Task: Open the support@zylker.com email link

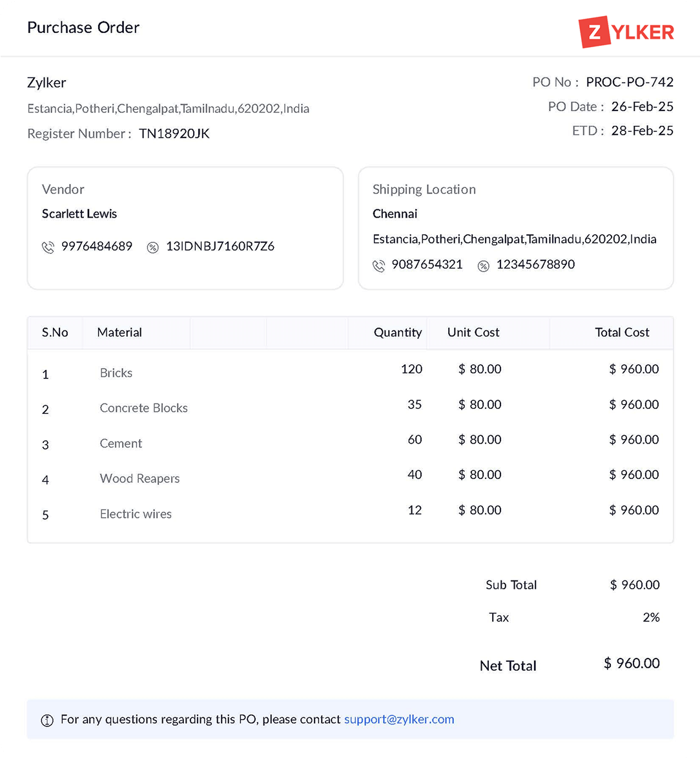Action: point(398,719)
